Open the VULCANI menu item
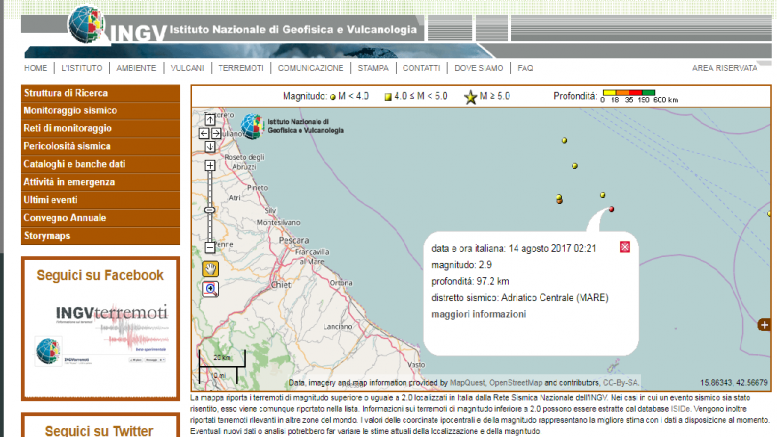Viewport: 777px width, 437px height. (187, 68)
